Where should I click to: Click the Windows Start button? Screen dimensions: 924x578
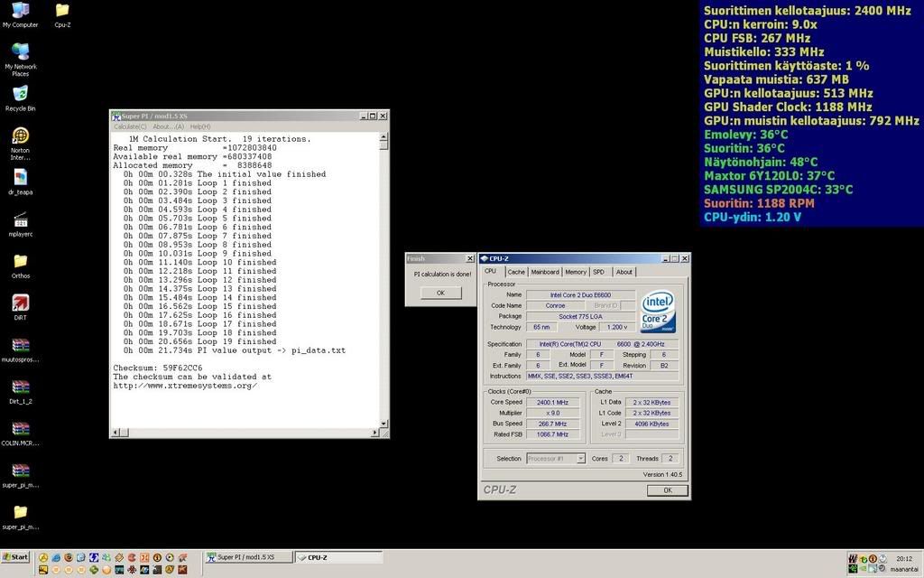(15, 557)
